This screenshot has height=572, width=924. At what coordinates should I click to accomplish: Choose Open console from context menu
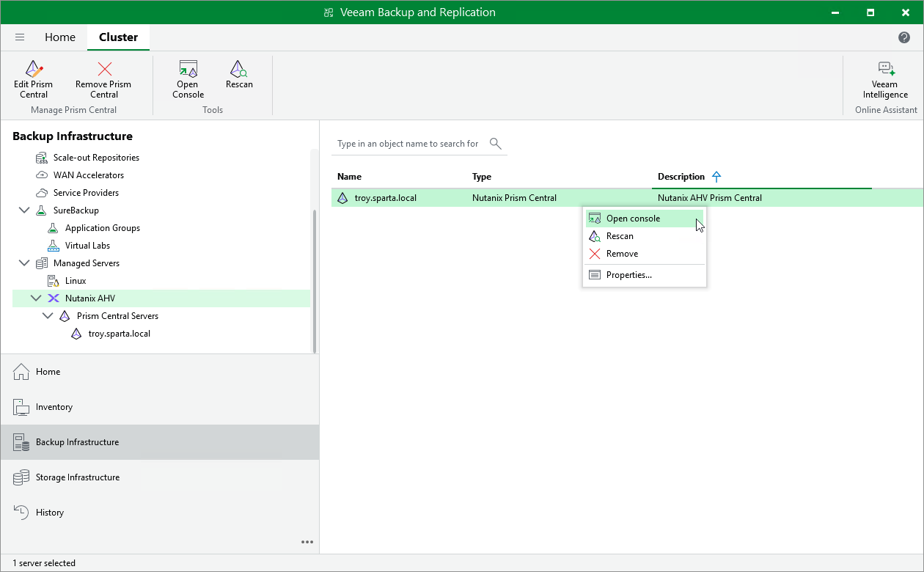coord(645,219)
